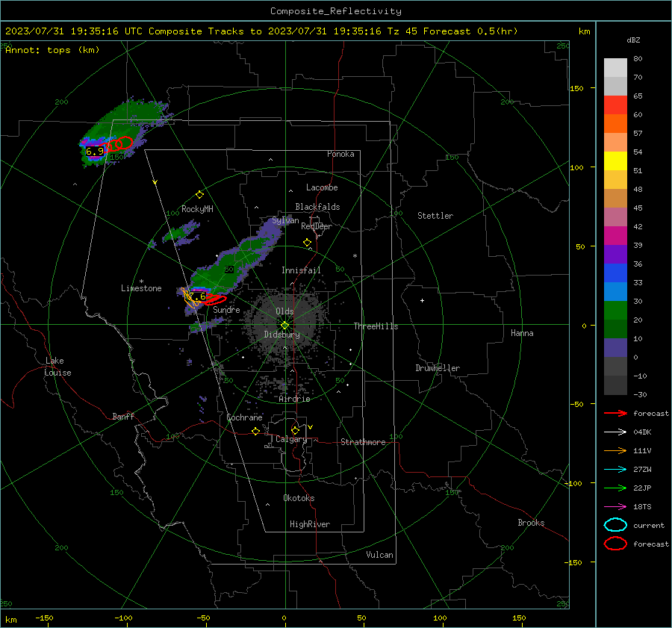
Task: Click the Limestone label
Action: [141, 288]
